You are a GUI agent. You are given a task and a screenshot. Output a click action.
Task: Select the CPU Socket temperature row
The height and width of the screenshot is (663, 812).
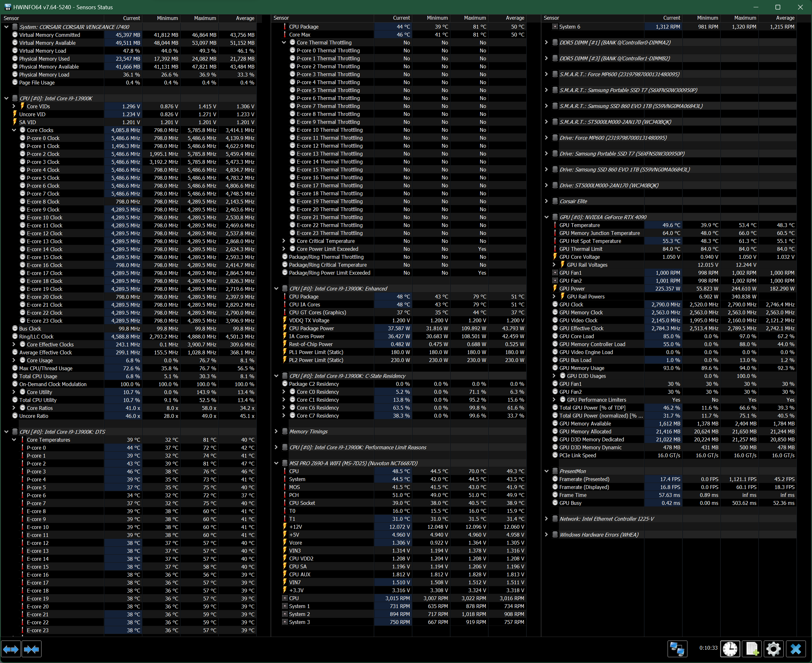point(399,503)
